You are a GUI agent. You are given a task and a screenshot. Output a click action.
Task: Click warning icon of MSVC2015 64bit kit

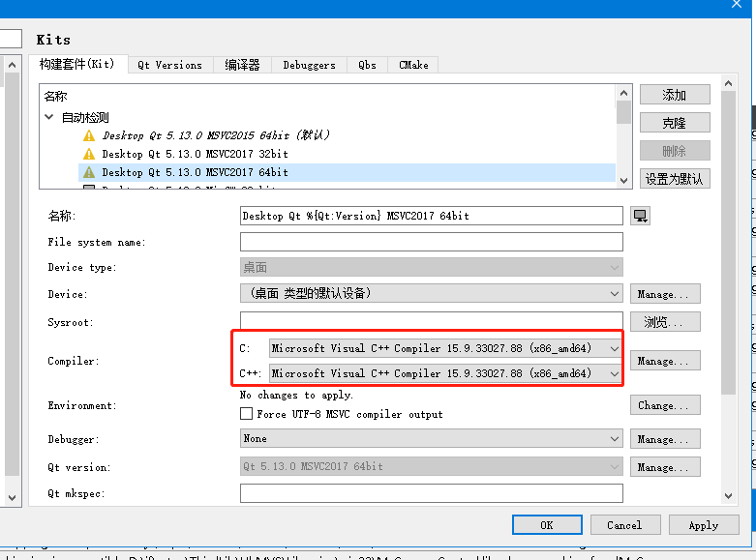tap(89, 136)
